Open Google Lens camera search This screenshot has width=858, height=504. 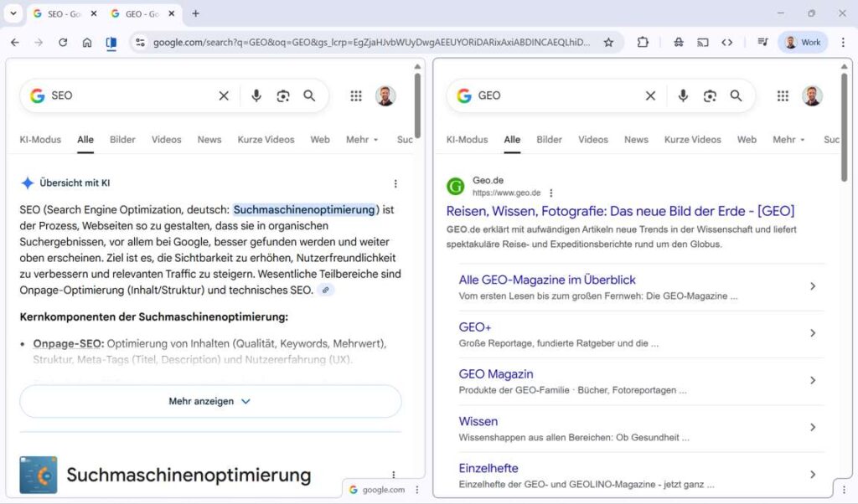coord(710,95)
